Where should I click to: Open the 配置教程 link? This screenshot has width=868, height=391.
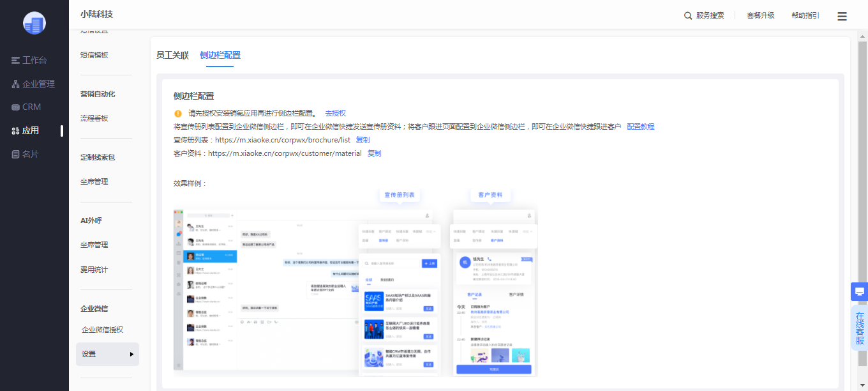pyautogui.click(x=641, y=126)
